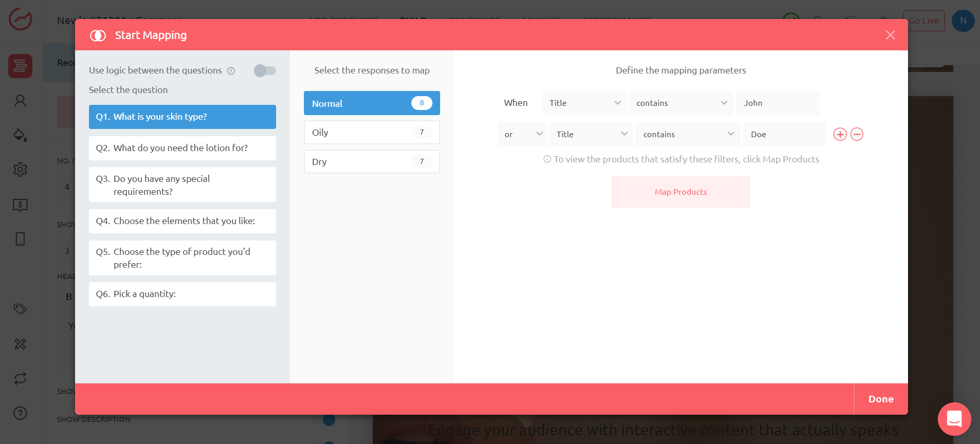Click the remove condition minus icon
Viewport: 980px width, 444px height.
point(857,135)
